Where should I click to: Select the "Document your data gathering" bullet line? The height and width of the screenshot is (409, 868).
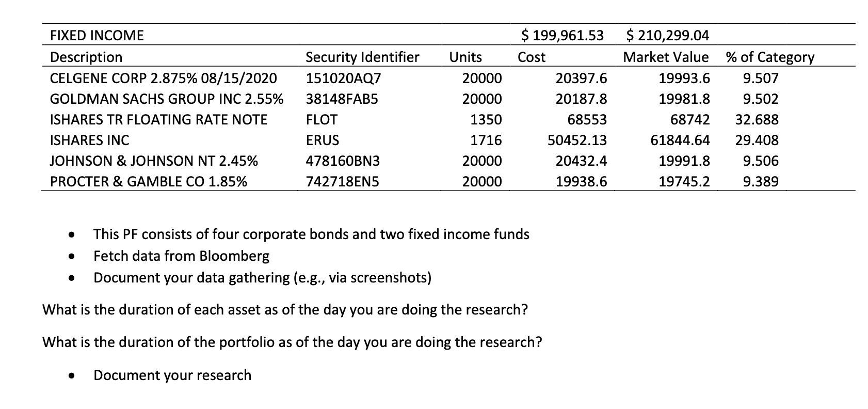point(262,278)
